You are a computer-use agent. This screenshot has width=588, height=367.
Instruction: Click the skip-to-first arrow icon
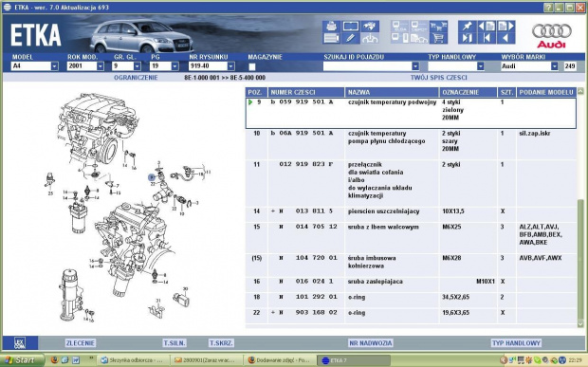click(487, 38)
